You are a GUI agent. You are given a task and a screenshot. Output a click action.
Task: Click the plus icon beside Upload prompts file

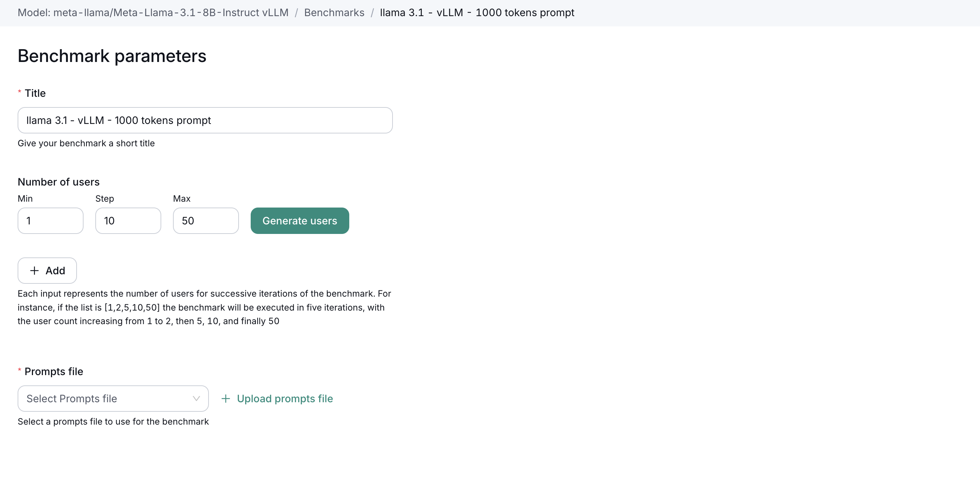tap(225, 399)
